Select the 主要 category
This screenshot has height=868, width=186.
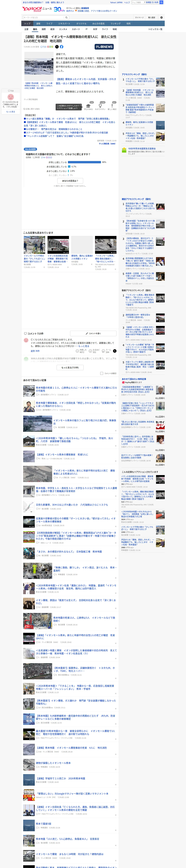[x=26, y=29]
